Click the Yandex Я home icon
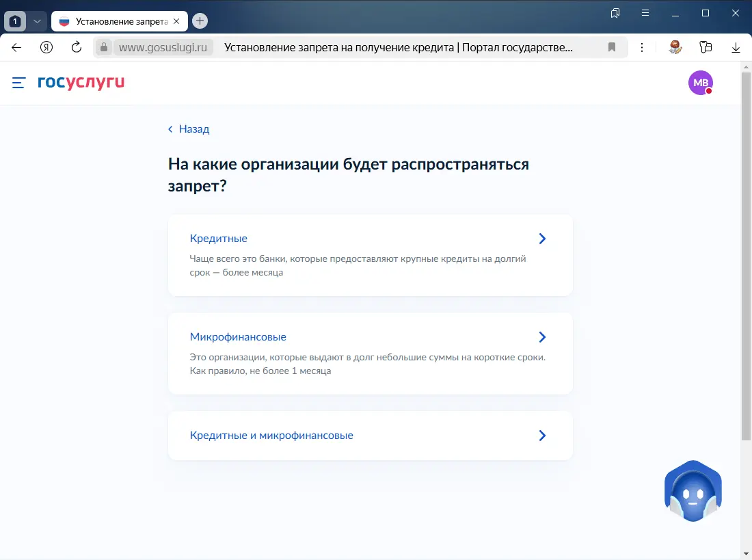 point(46,47)
